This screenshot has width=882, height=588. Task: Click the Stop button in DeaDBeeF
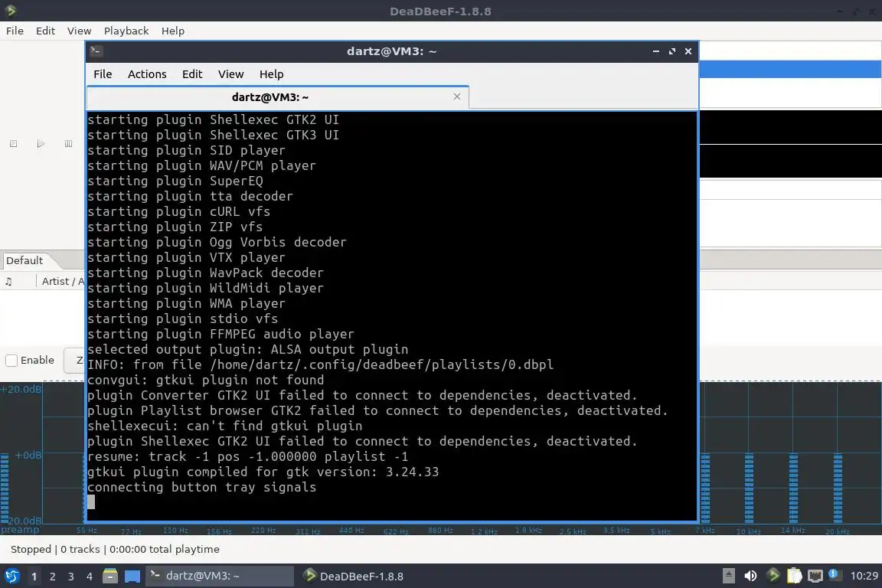(x=14, y=144)
